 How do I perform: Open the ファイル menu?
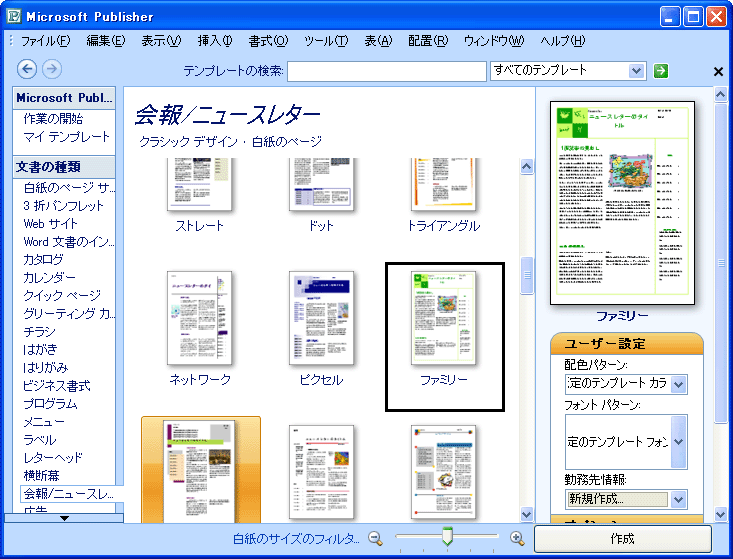tap(46, 41)
